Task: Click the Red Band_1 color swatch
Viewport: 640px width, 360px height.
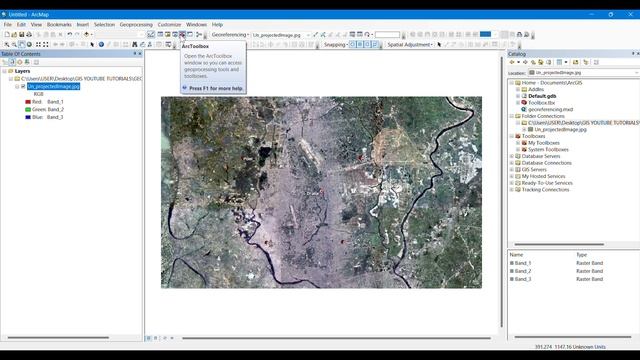Action: pos(28,102)
